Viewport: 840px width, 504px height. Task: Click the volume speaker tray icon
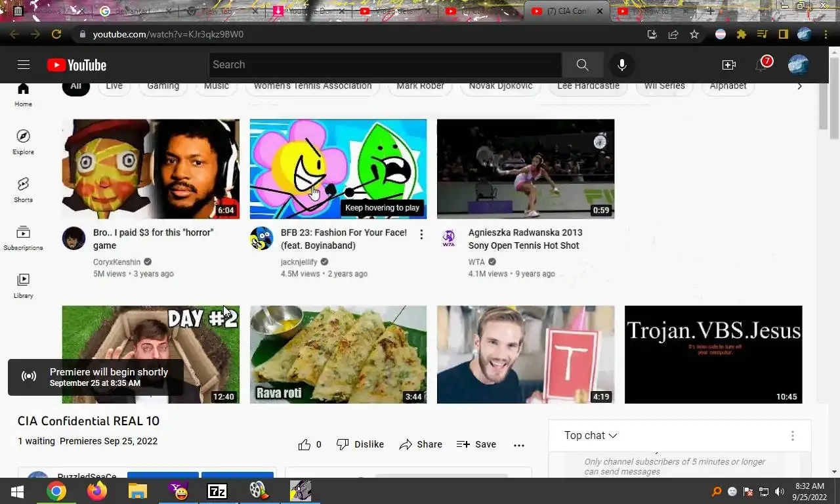pyautogui.click(x=780, y=492)
